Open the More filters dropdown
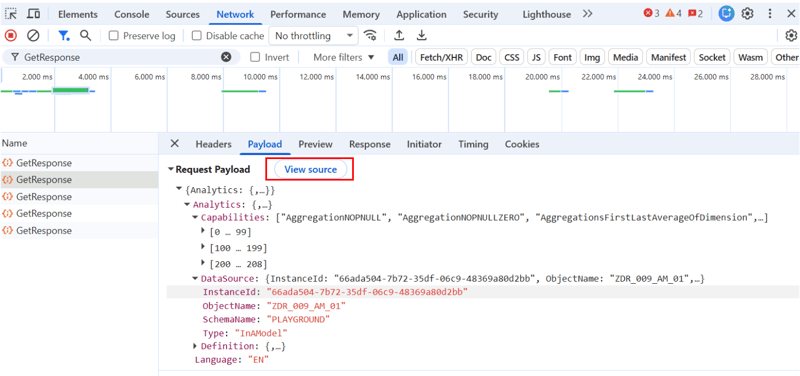 (343, 57)
